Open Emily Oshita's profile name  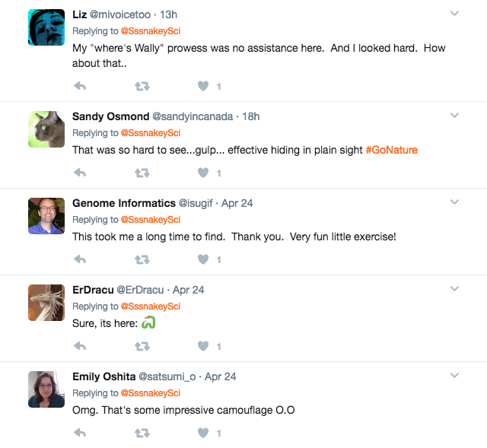pyautogui.click(x=103, y=377)
